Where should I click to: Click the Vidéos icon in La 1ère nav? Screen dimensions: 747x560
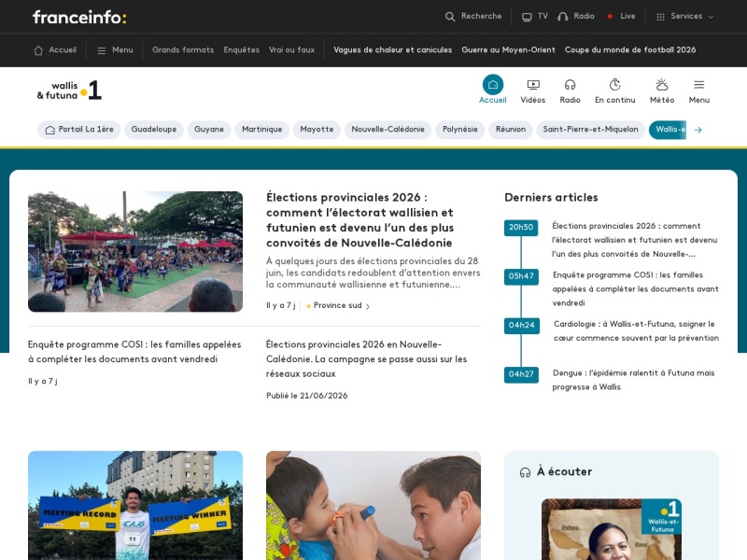pyautogui.click(x=533, y=85)
